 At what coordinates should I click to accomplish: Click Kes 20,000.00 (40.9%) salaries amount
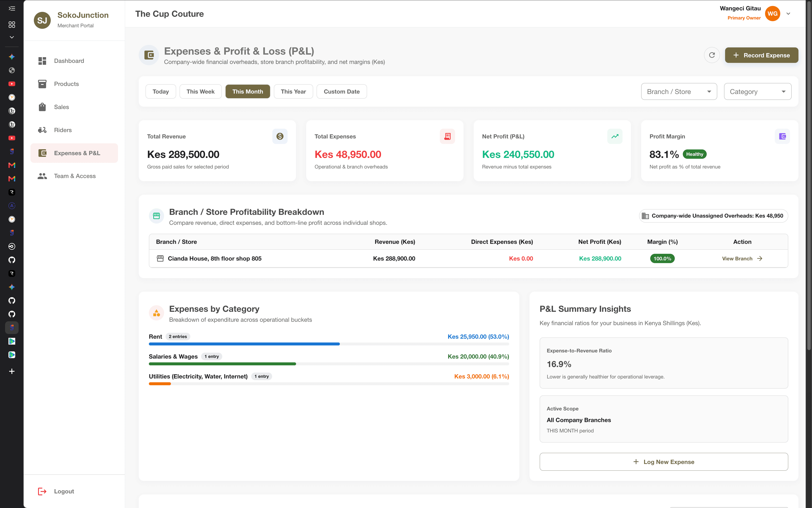tap(478, 356)
